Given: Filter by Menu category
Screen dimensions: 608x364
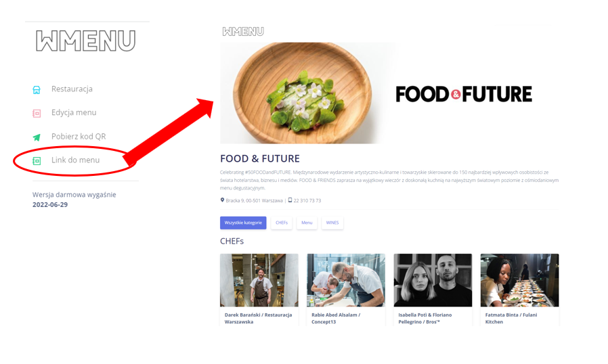Looking at the screenshot, I should pos(307,223).
